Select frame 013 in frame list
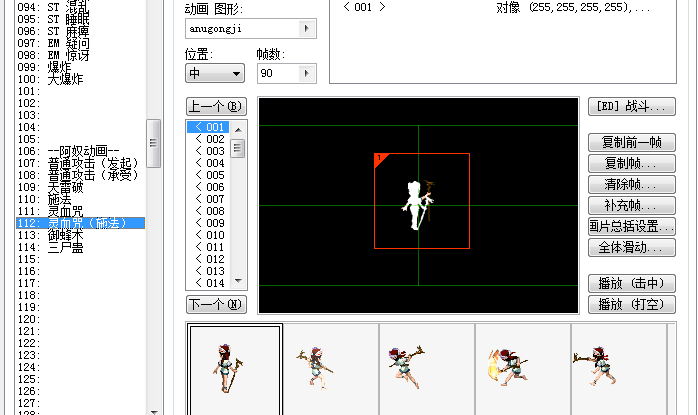Screen dimensions: 698x415 [x=208, y=271]
